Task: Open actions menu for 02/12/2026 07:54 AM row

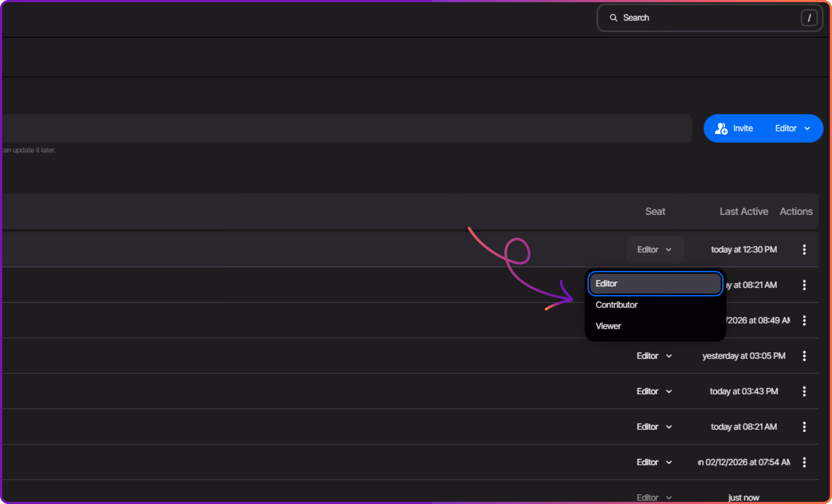Action: point(804,463)
